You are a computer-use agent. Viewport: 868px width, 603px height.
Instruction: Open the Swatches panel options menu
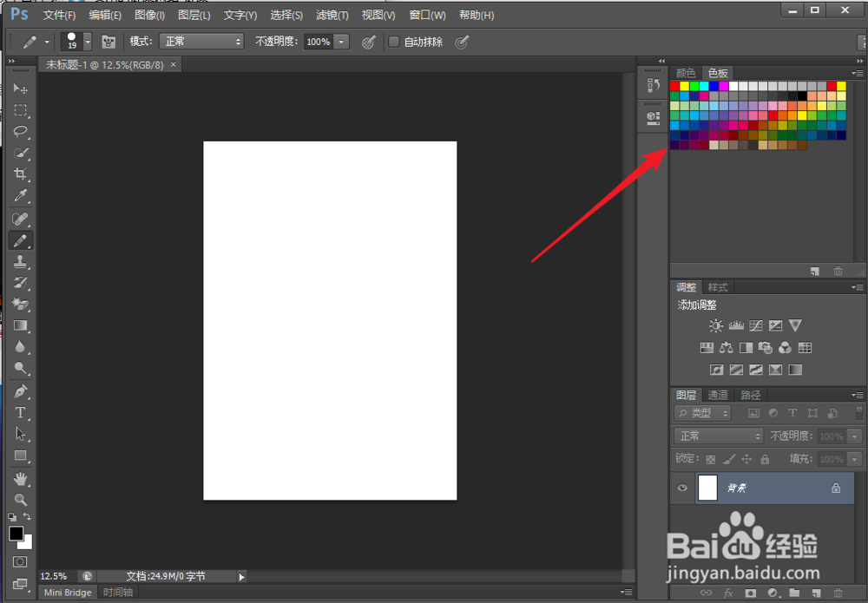tap(858, 73)
